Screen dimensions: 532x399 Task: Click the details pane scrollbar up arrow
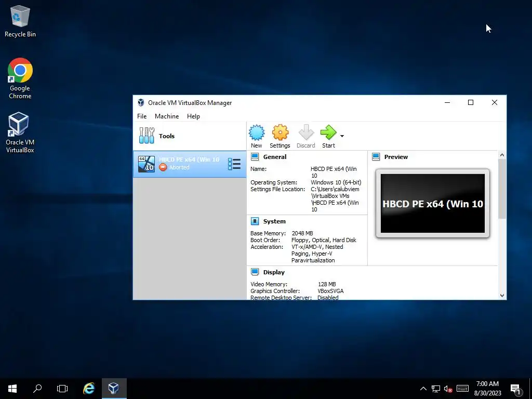coord(502,155)
